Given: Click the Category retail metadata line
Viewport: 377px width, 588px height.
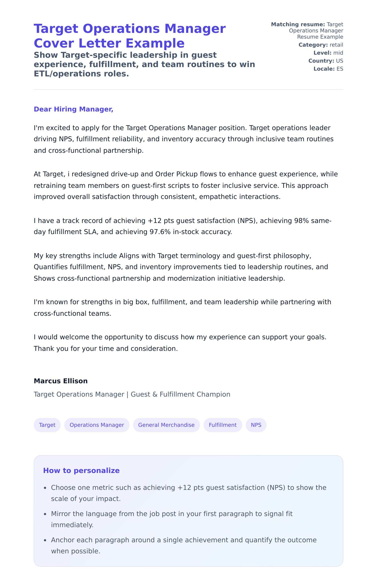Looking at the screenshot, I should click(321, 45).
